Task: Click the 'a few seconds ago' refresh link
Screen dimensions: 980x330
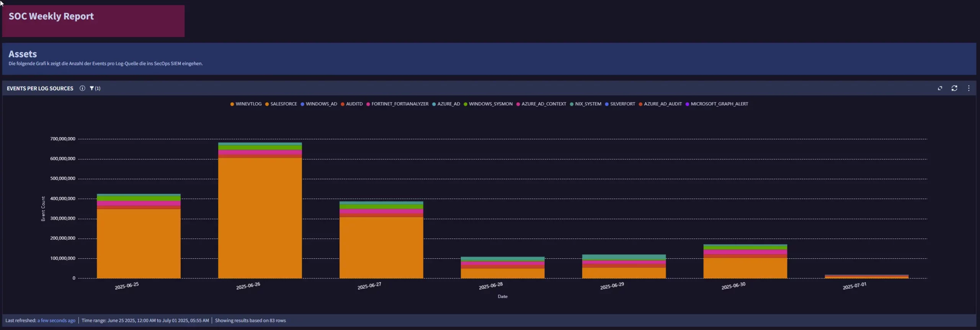Action: (x=56, y=321)
